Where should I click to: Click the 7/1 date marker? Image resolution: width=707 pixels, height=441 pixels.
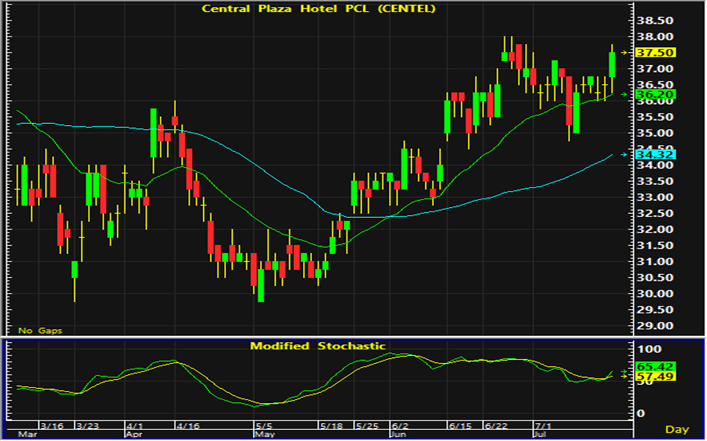tap(543, 426)
